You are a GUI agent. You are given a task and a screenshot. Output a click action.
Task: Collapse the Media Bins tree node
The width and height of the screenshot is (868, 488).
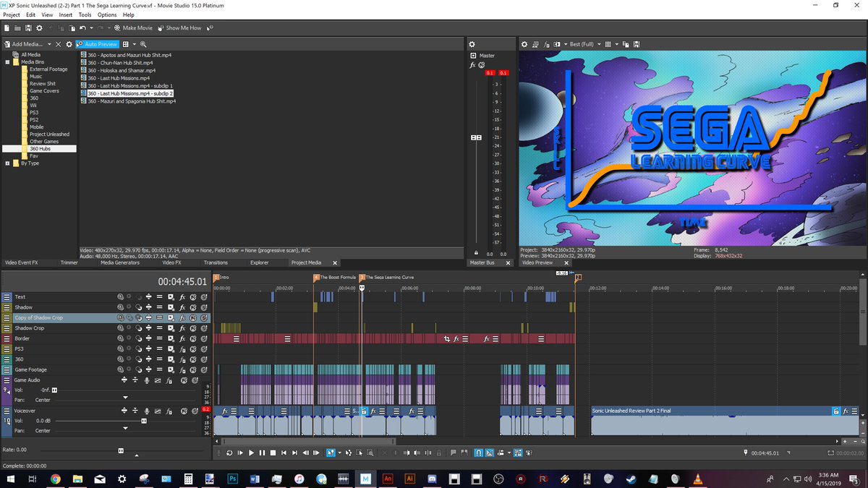pyautogui.click(x=7, y=62)
